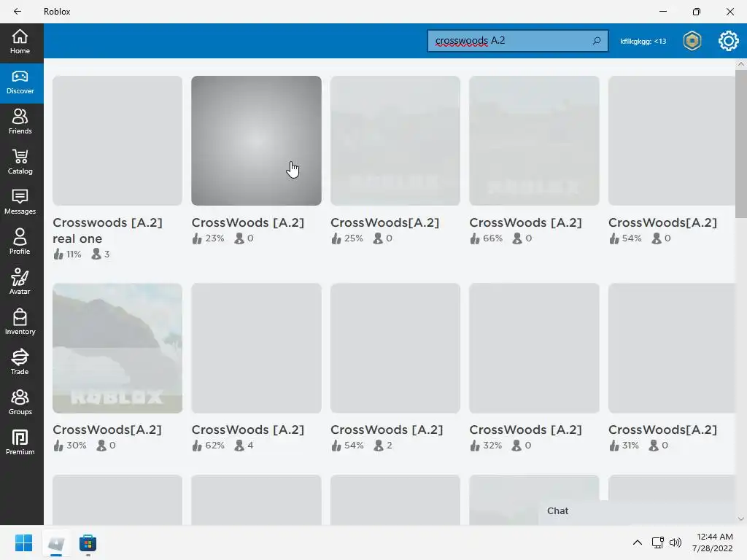Open the 54% rated CrossWoods with 2 players

[x=395, y=348]
